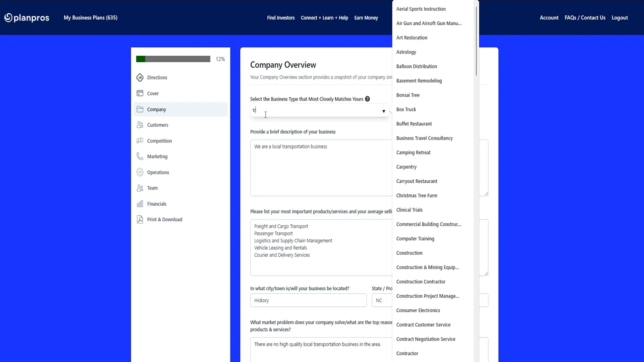Open FAQs / Contact Us
The height and width of the screenshot is (362, 644).
(x=585, y=17)
